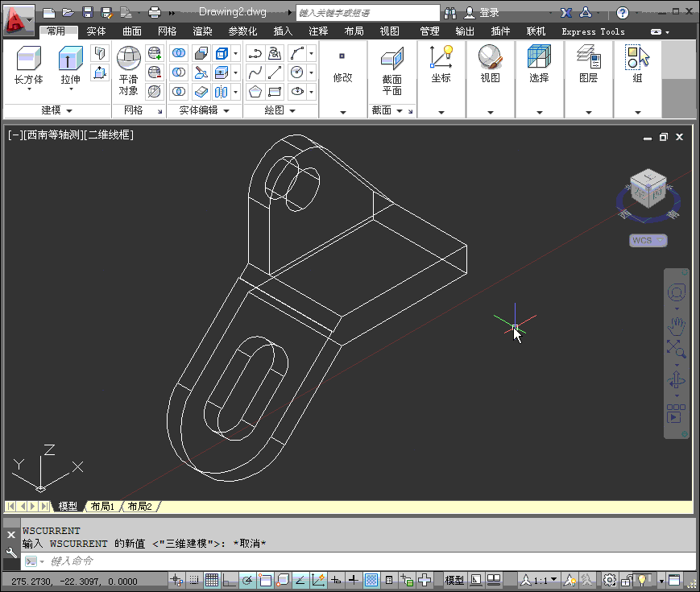Toggle lineweight display in status bar
Screen dimensions: 700x592
(x=353, y=580)
